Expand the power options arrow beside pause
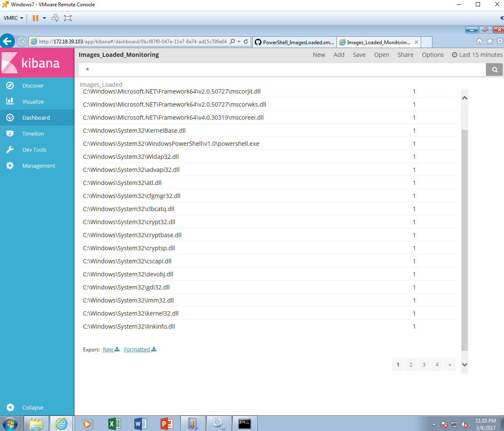504x431 pixels. pos(44,18)
